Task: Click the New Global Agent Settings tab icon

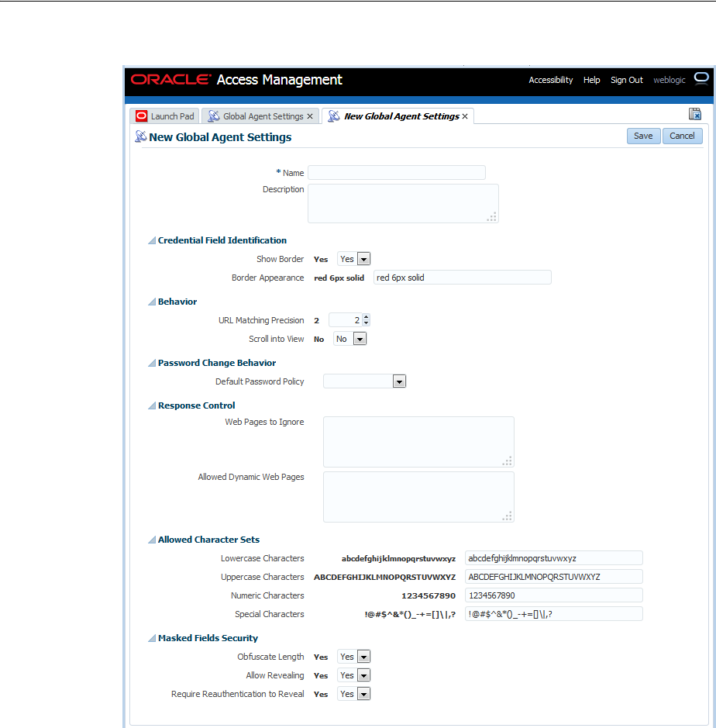Action: 334,116
